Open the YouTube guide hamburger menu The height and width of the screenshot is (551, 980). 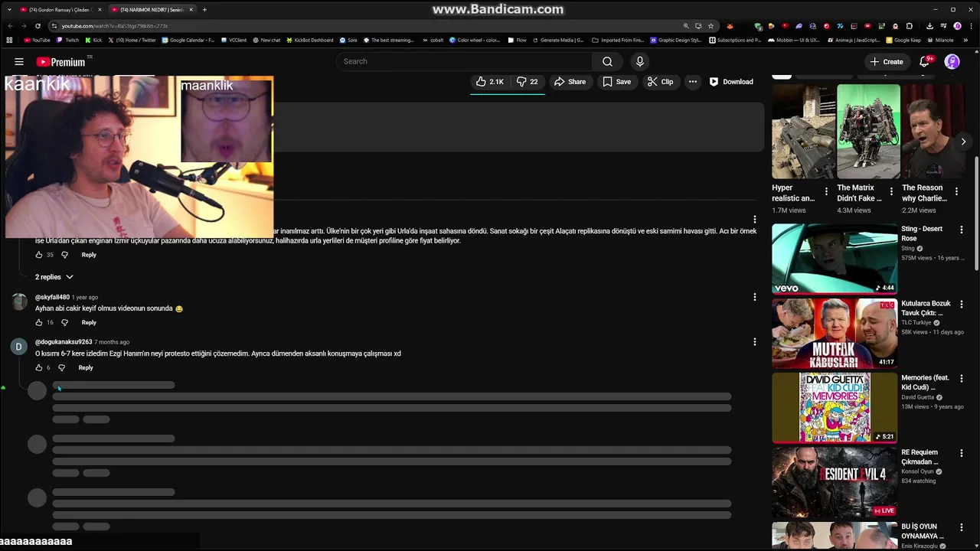[19, 61]
